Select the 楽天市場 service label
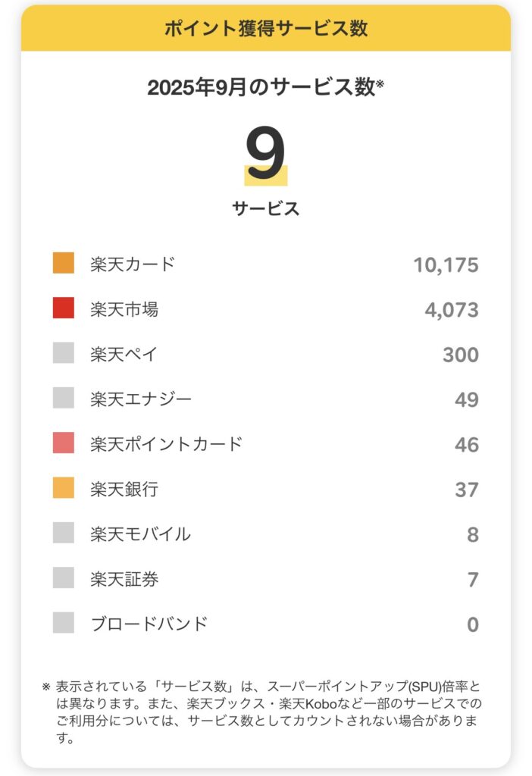The height and width of the screenshot is (776, 532). point(124,309)
